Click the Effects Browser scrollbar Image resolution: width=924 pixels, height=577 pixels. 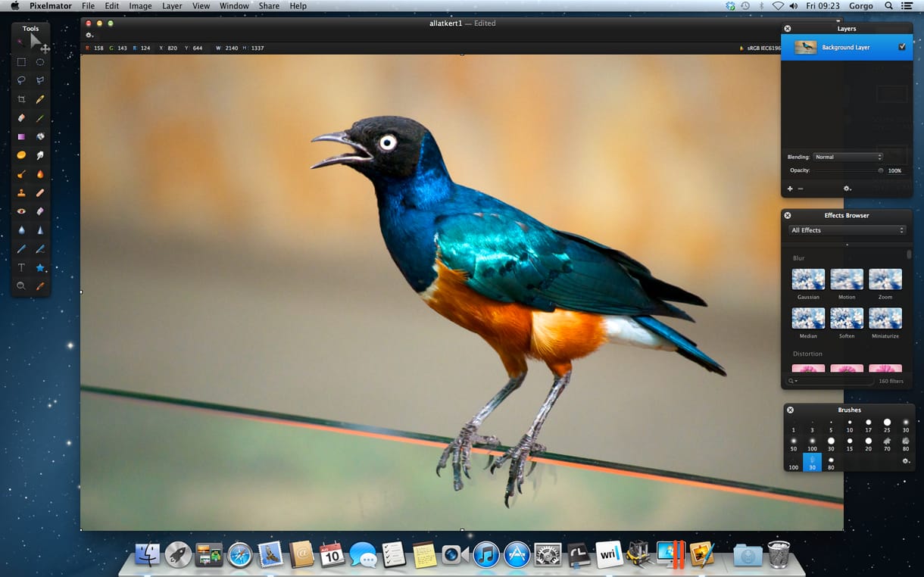tap(909, 255)
